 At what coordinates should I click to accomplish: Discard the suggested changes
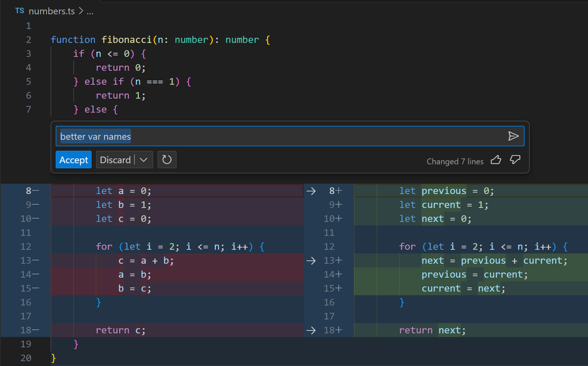[115, 160]
